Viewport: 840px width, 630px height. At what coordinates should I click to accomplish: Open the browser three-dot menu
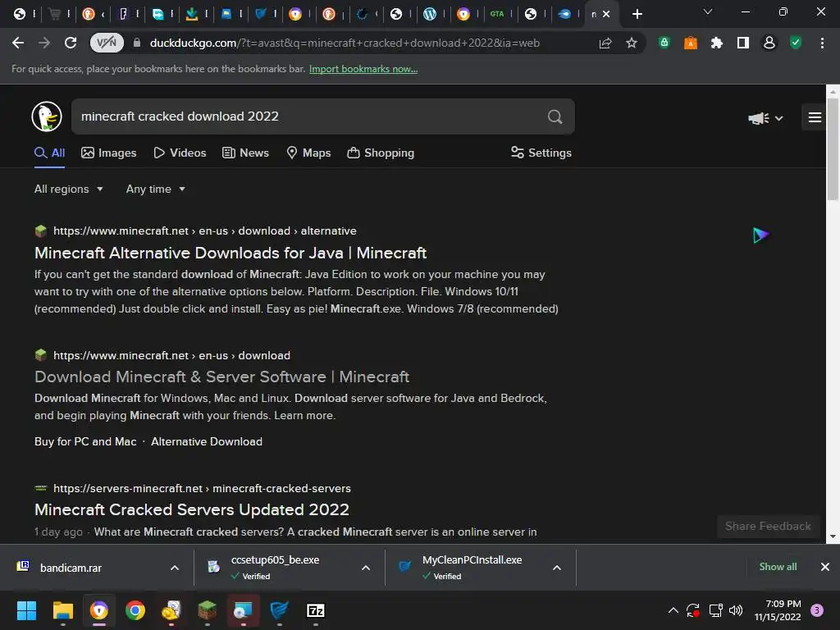point(822,43)
